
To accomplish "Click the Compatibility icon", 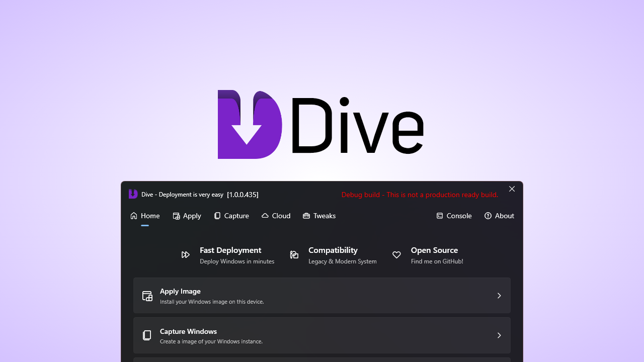I will pos(294,255).
